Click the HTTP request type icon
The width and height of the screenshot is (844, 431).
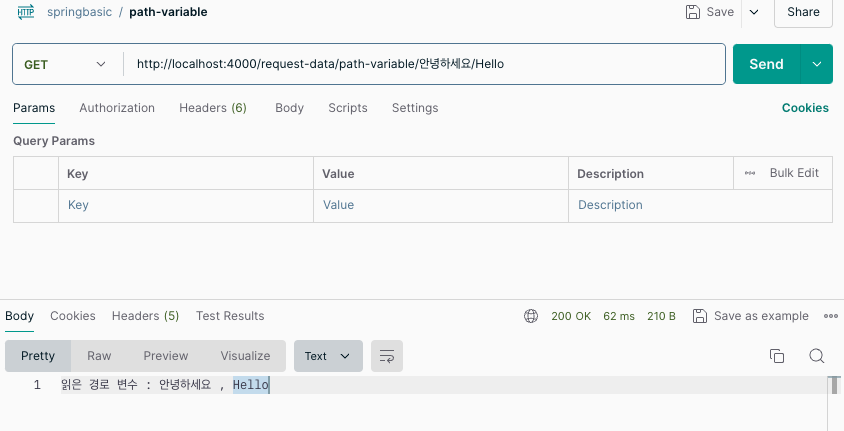(26, 12)
